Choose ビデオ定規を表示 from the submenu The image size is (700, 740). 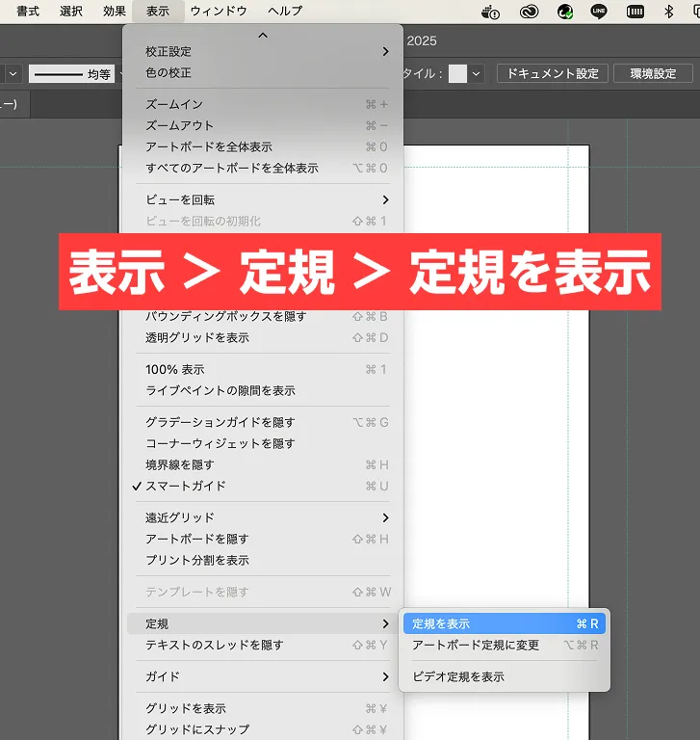pos(458,676)
